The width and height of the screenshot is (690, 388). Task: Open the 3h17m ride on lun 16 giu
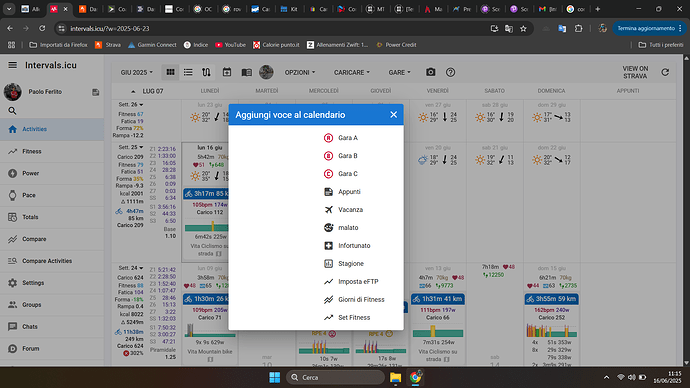click(206, 194)
